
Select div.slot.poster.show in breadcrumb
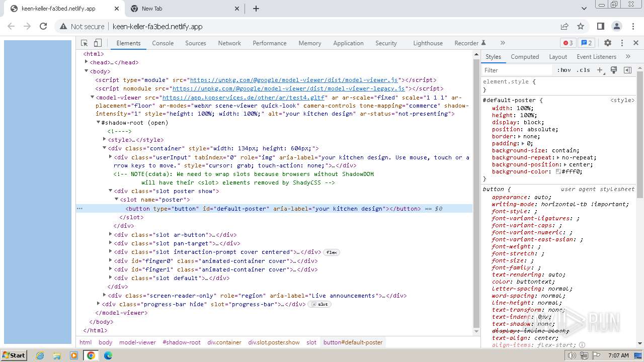[274, 342]
